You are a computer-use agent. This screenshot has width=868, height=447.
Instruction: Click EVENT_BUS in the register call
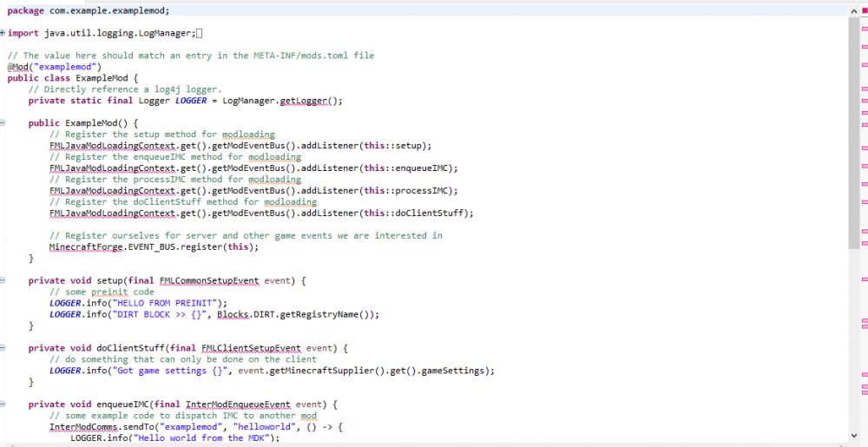point(152,247)
